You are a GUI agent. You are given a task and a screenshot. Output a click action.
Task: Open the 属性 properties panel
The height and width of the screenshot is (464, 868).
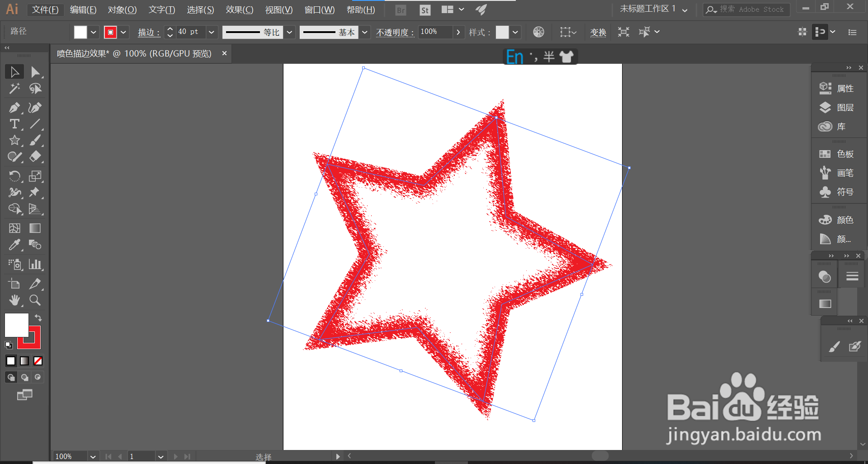coord(837,88)
